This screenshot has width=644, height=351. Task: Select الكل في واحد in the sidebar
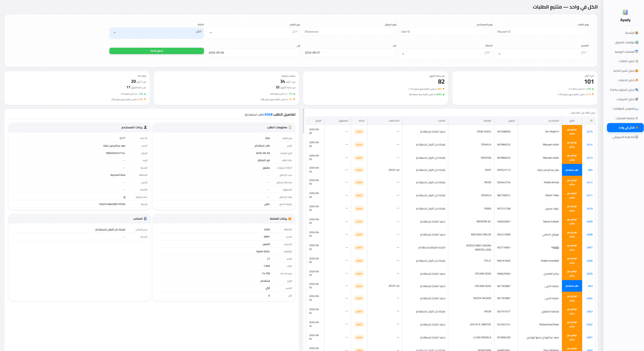(625, 128)
